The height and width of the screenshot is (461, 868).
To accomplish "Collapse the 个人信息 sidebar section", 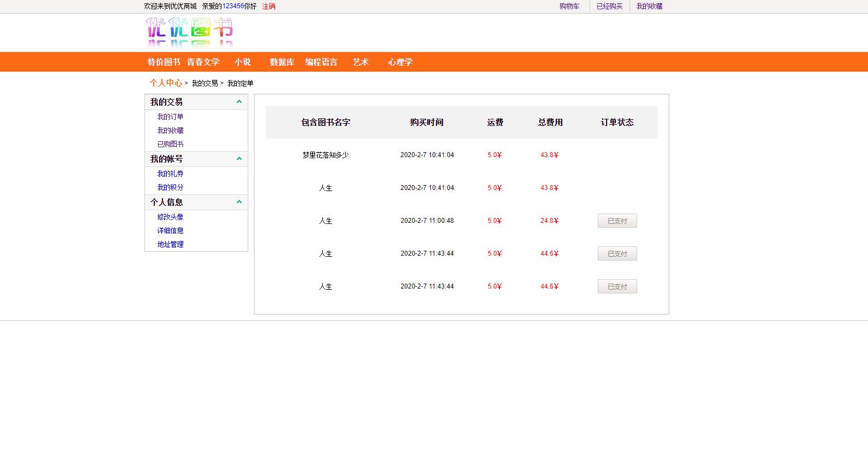I will click(x=239, y=202).
